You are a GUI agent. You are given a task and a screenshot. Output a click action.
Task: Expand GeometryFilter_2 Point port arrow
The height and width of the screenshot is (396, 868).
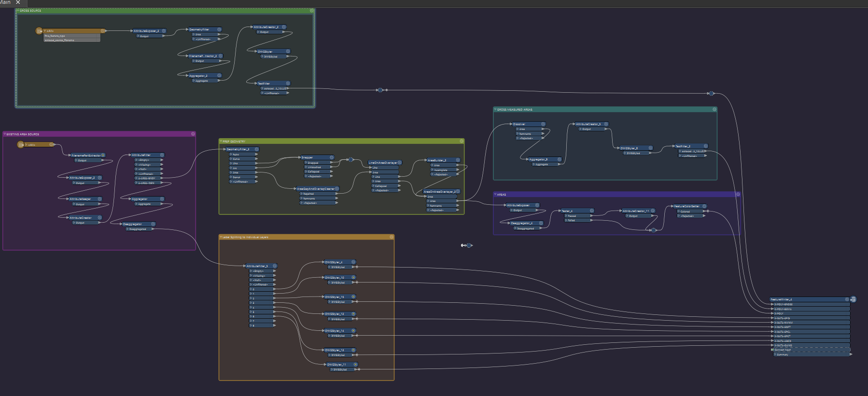(x=231, y=155)
